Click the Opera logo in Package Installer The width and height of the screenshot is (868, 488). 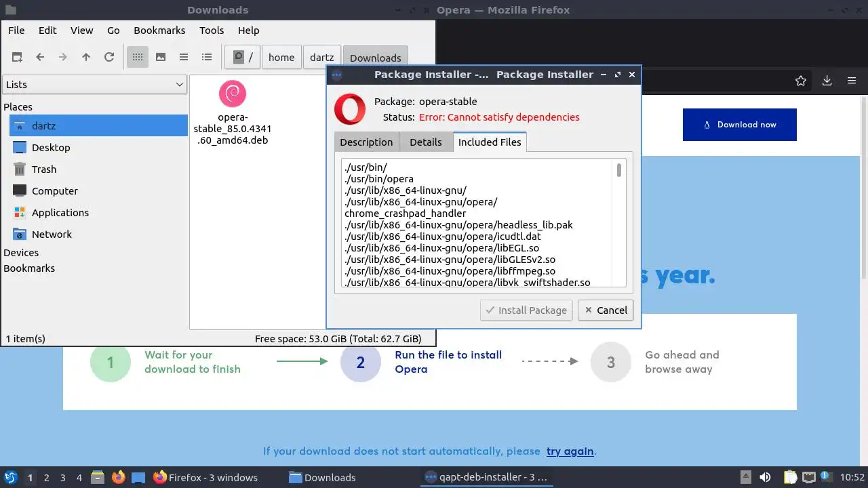pos(350,109)
